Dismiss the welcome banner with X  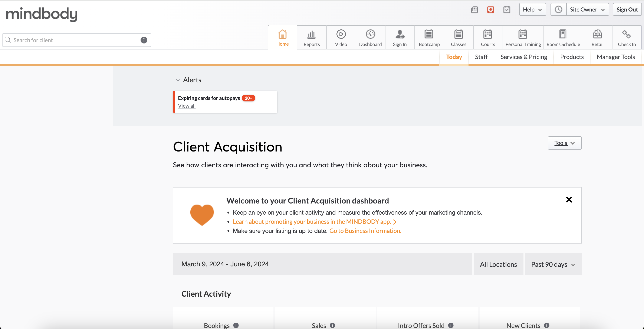tap(569, 200)
